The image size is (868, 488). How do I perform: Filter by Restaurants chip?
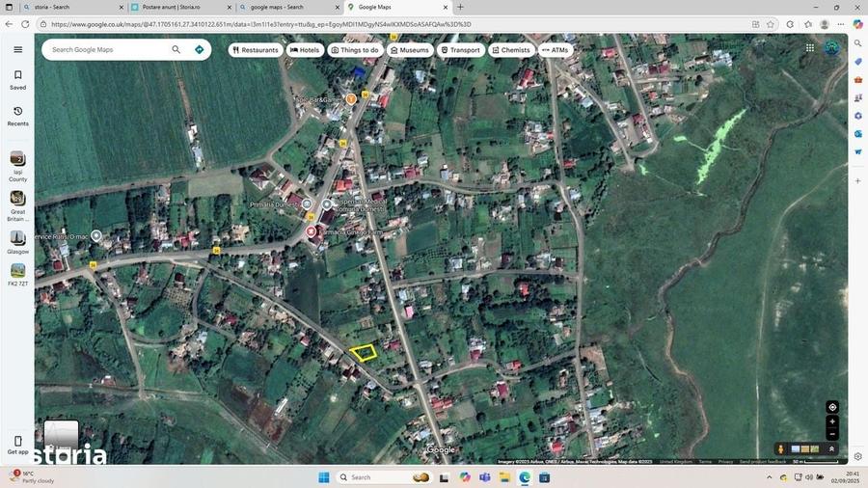256,50
